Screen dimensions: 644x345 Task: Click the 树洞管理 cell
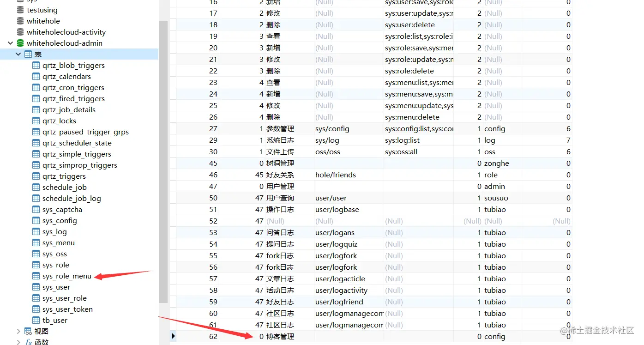pyautogui.click(x=280, y=163)
